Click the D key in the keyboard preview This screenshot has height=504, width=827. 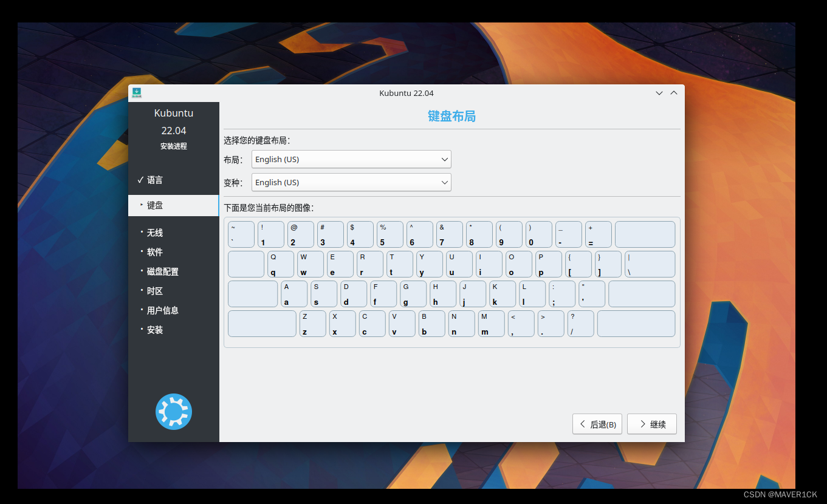coord(354,294)
